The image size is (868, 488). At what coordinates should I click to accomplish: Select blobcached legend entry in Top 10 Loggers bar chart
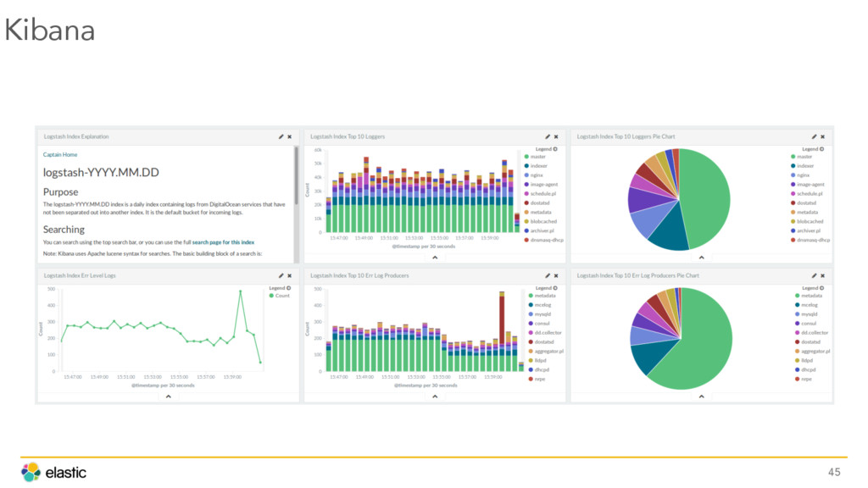(540, 221)
